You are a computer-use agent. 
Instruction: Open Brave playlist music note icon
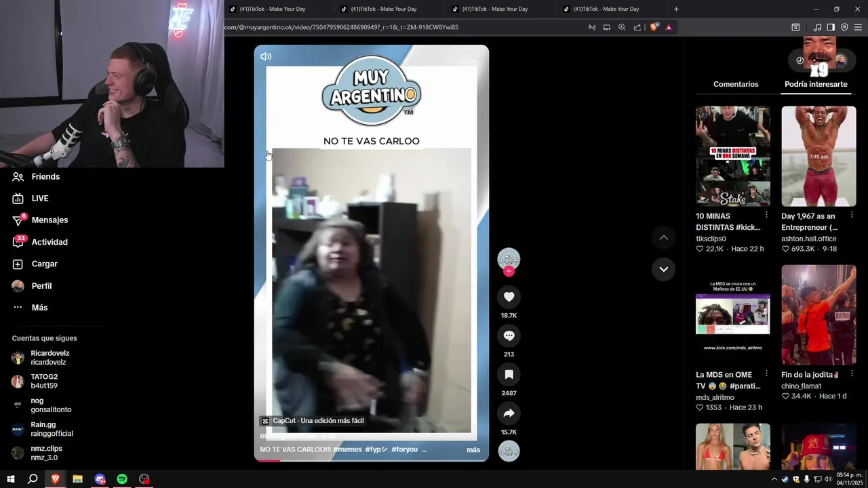coord(817,27)
